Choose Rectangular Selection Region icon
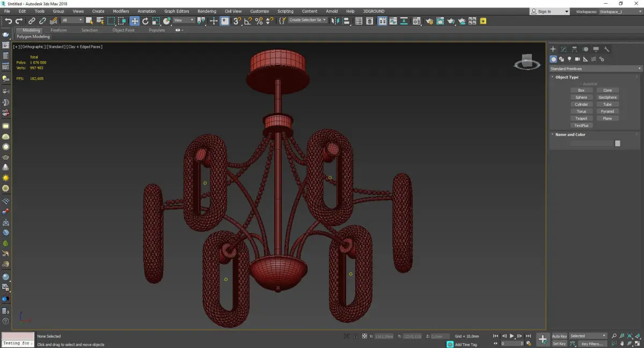The height and width of the screenshot is (348, 644). pos(111,21)
